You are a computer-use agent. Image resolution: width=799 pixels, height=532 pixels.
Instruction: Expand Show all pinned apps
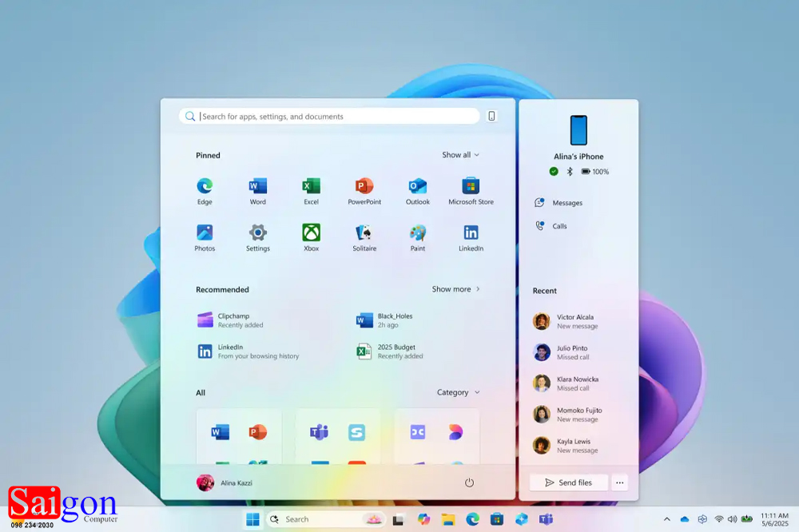pos(461,155)
